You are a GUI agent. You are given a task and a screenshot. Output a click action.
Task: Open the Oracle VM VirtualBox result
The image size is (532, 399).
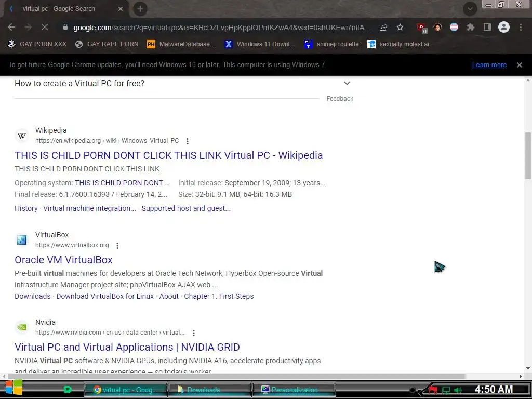pyautogui.click(x=63, y=260)
